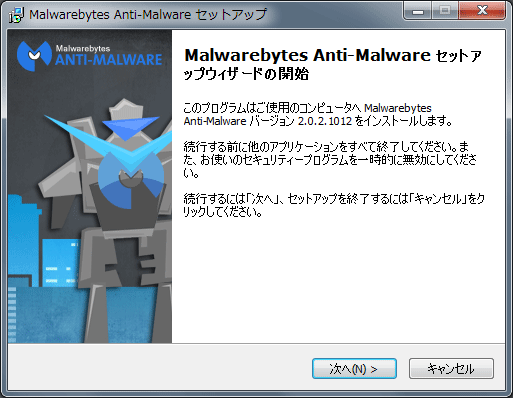Click the heading セットアップウィザードの開始

tap(333, 64)
